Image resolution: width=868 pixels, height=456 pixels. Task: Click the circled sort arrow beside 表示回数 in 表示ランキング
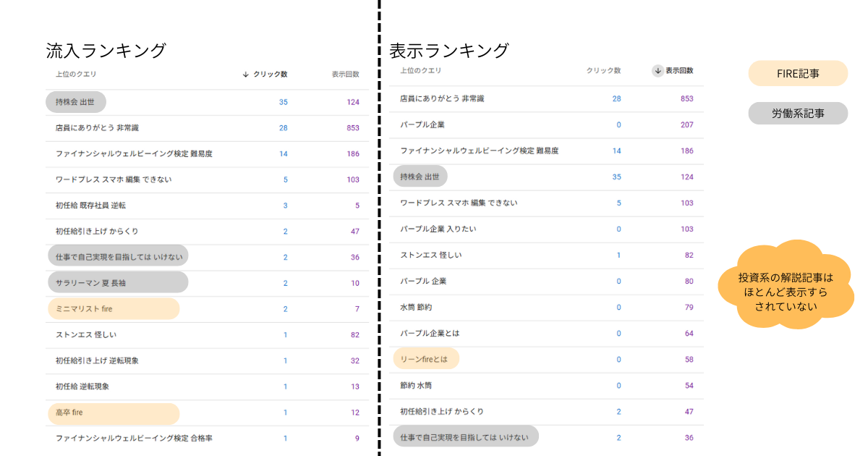tap(658, 71)
